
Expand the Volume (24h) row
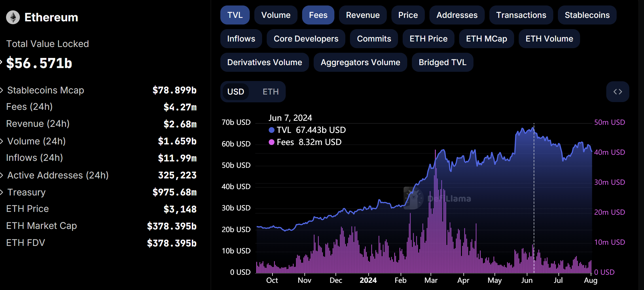(2, 141)
